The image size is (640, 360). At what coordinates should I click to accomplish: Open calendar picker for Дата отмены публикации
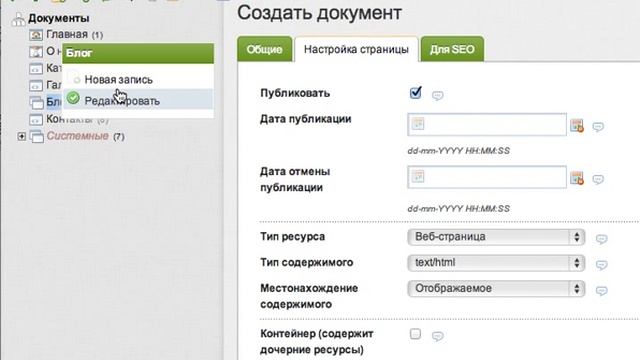577,178
